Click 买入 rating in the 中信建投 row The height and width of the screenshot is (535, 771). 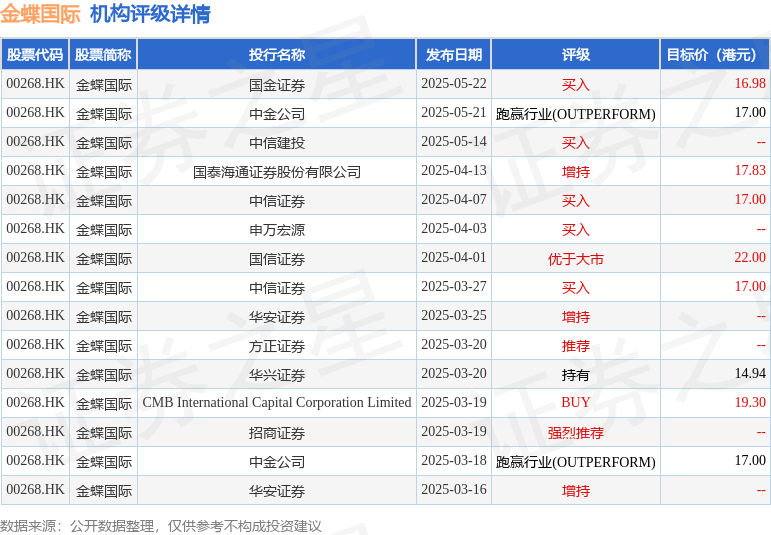576,143
